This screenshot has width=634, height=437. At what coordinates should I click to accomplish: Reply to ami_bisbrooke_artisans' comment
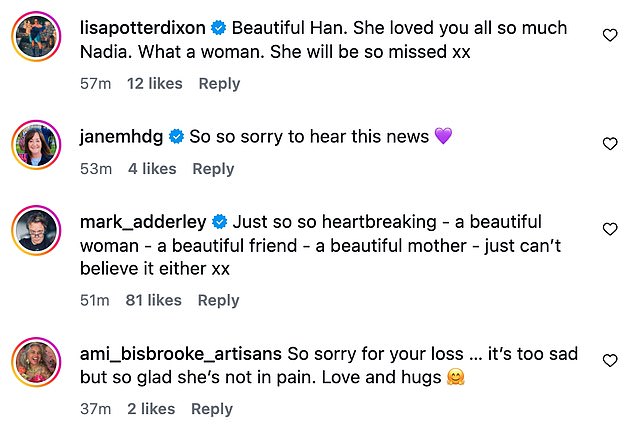click(211, 408)
